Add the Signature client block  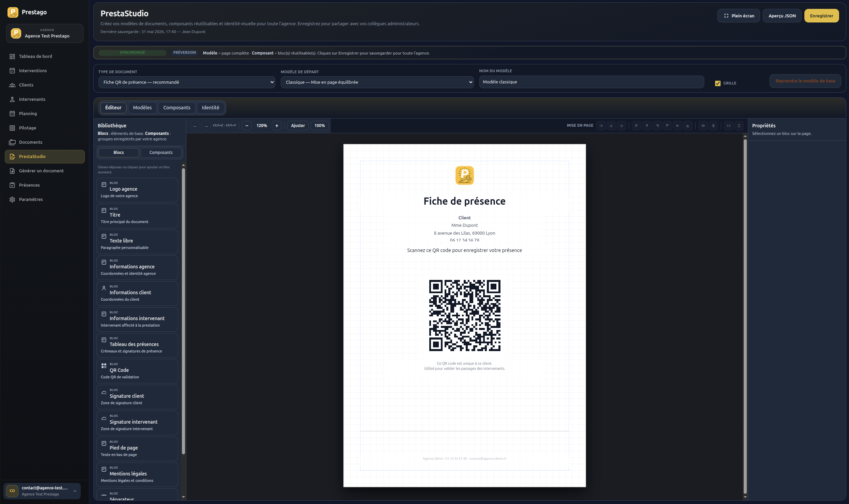pos(137,397)
